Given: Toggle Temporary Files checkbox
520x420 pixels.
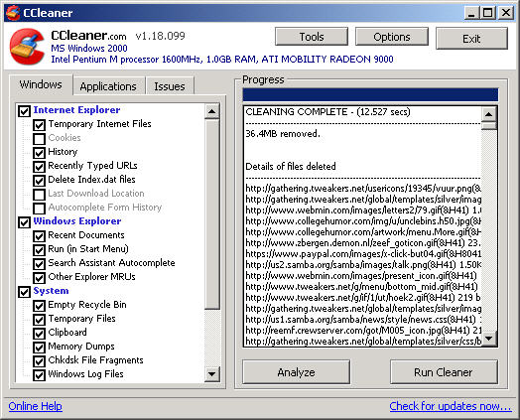Looking at the screenshot, I should [39, 320].
